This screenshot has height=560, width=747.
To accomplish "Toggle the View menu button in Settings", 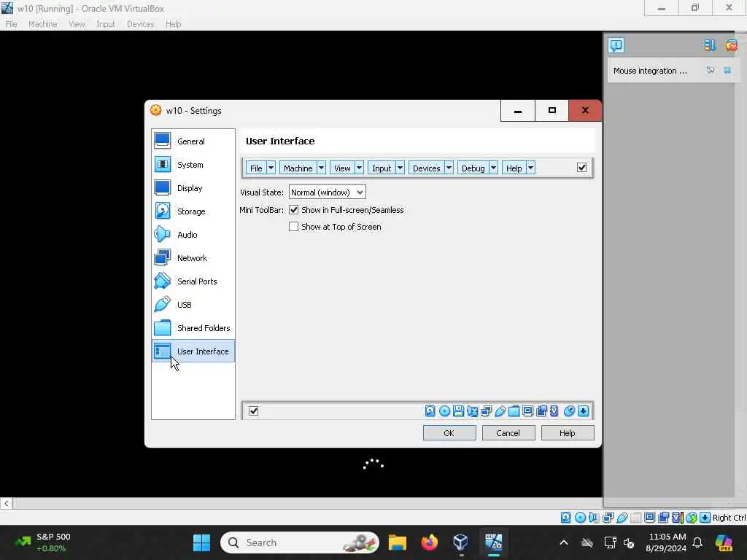I will [342, 168].
